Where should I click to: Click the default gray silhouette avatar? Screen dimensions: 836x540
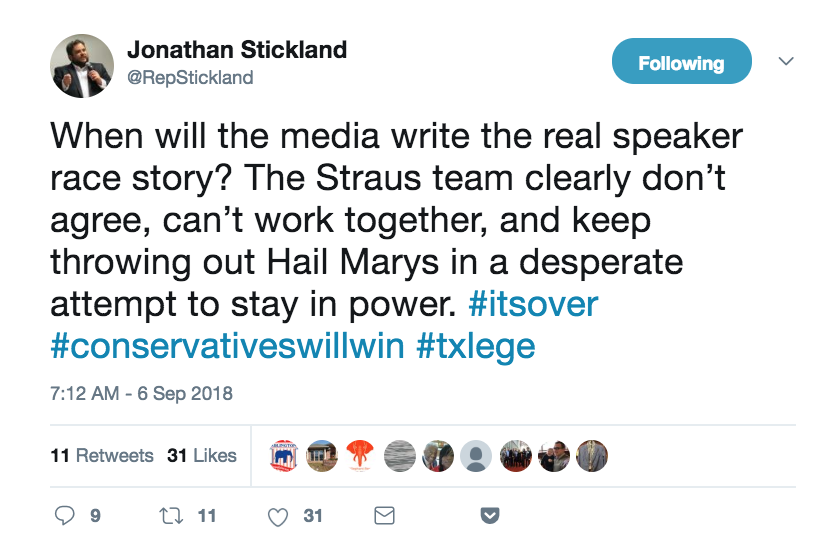pos(477,456)
